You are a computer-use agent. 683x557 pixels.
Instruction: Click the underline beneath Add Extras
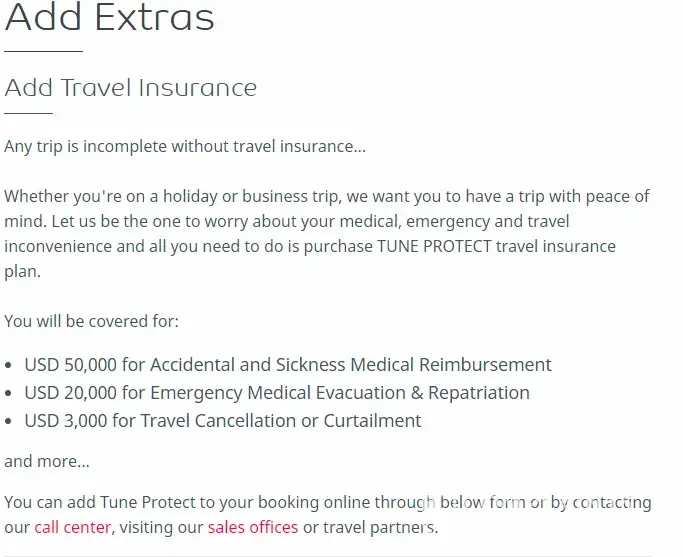(43, 50)
